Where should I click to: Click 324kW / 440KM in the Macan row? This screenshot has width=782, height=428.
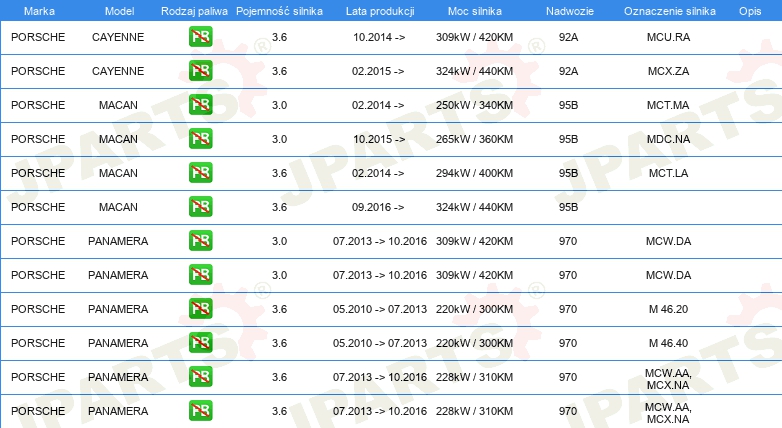pos(474,207)
